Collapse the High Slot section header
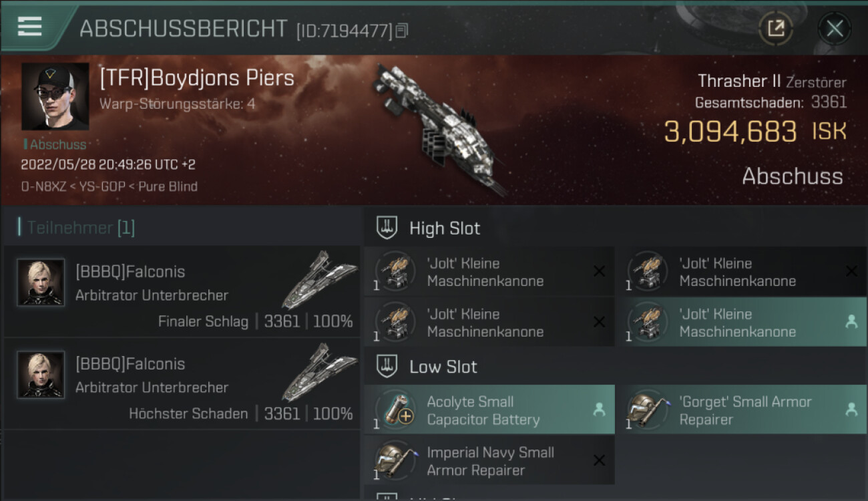 (445, 228)
